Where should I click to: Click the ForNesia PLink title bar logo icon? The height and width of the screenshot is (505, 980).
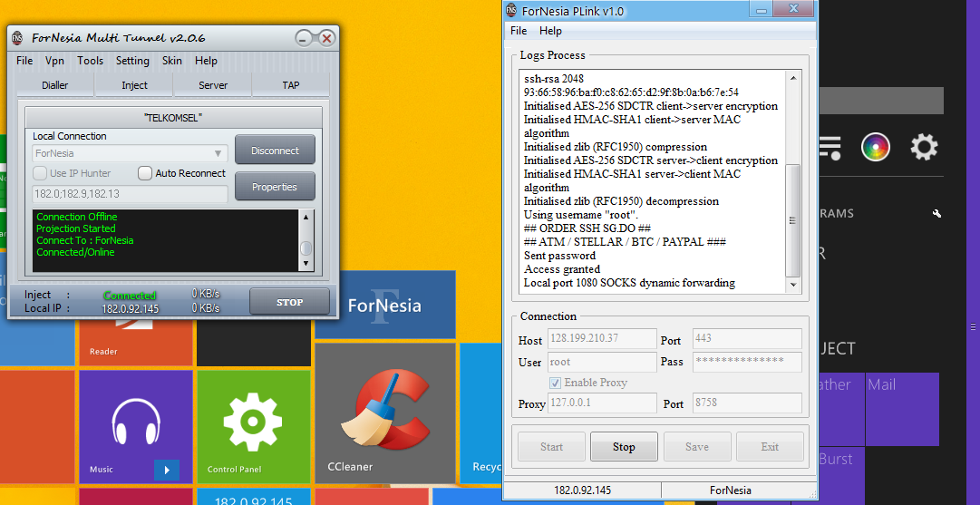pyautogui.click(x=511, y=11)
